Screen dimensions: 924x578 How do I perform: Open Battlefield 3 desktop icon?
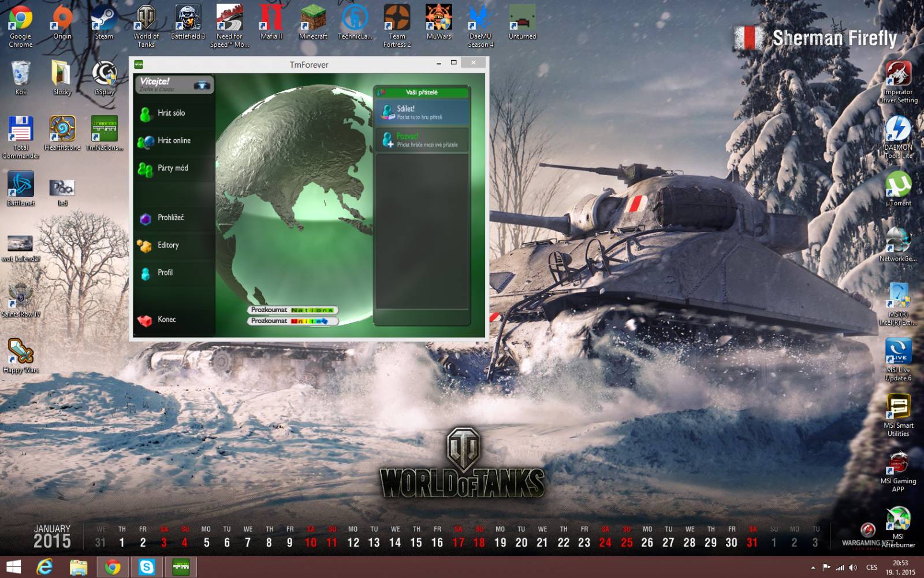tap(188, 23)
